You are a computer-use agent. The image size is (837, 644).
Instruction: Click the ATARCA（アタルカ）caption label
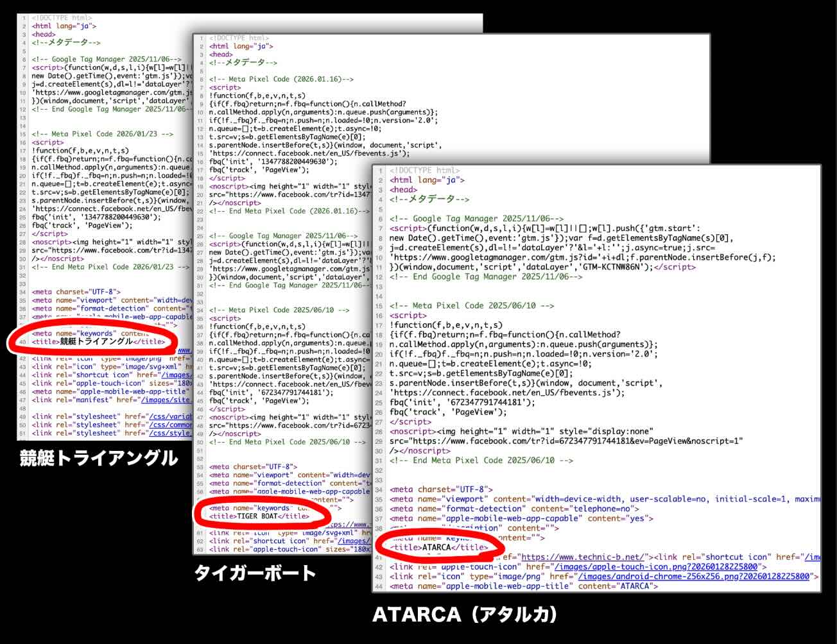(x=464, y=614)
